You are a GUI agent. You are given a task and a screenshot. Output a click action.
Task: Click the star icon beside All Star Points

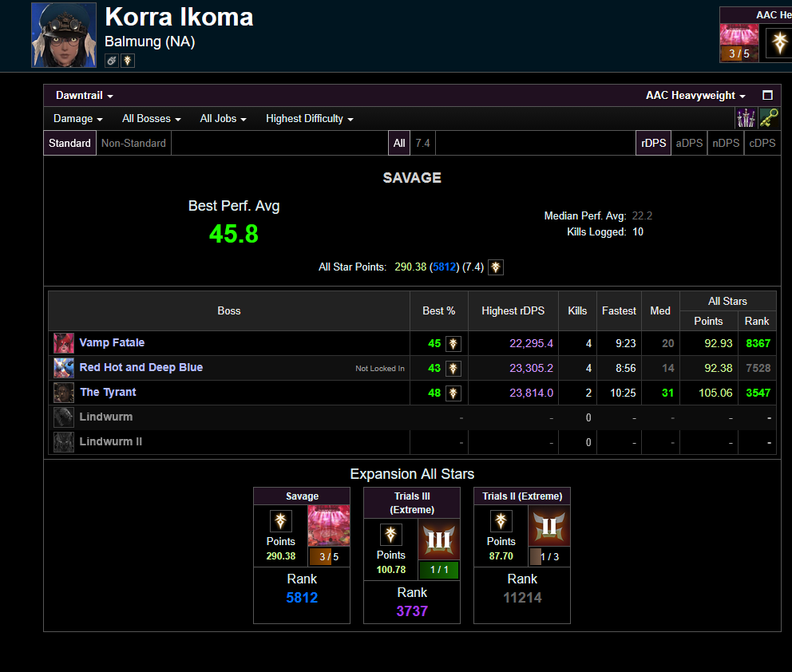click(496, 267)
